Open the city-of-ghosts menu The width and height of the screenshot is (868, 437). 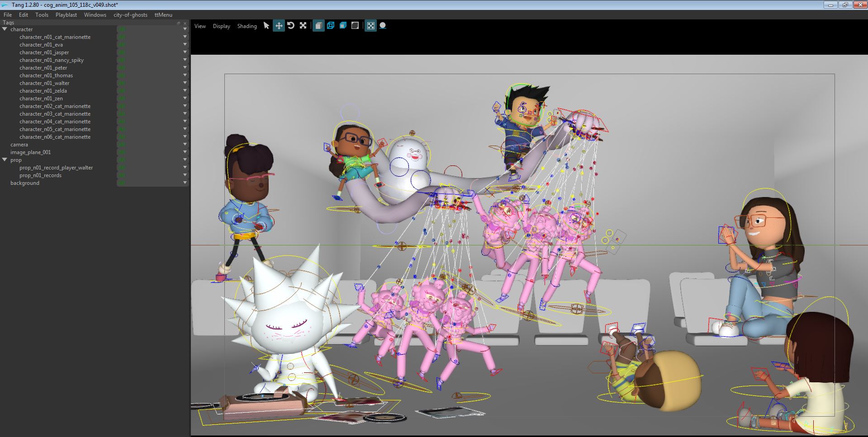(130, 15)
